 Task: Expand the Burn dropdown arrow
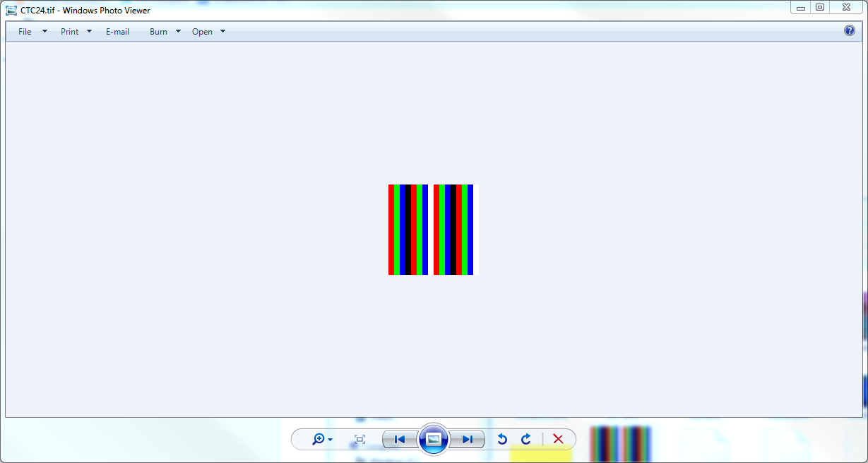[178, 32]
